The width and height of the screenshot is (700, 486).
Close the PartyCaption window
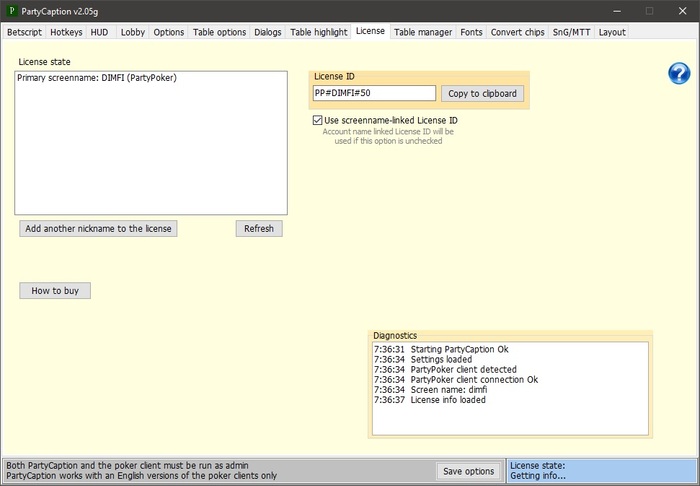click(683, 11)
